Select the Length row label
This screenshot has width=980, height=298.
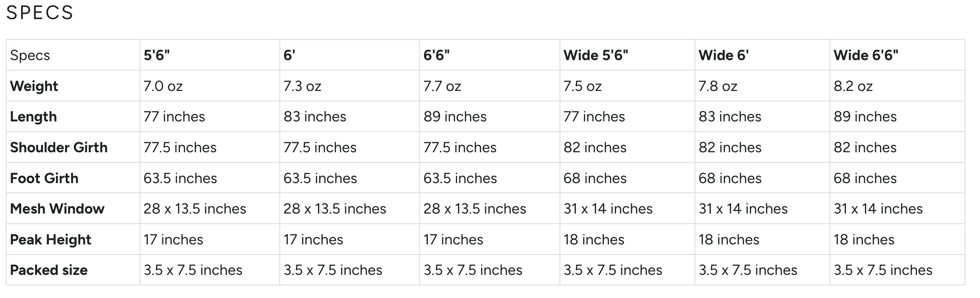pyautogui.click(x=33, y=117)
